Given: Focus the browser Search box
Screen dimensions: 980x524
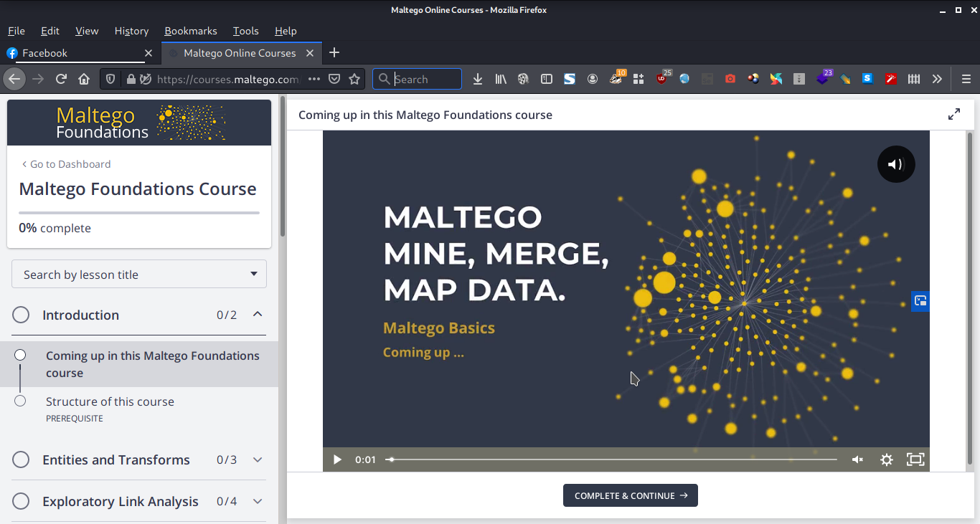Looking at the screenshot, I should [x=417, y=79].
